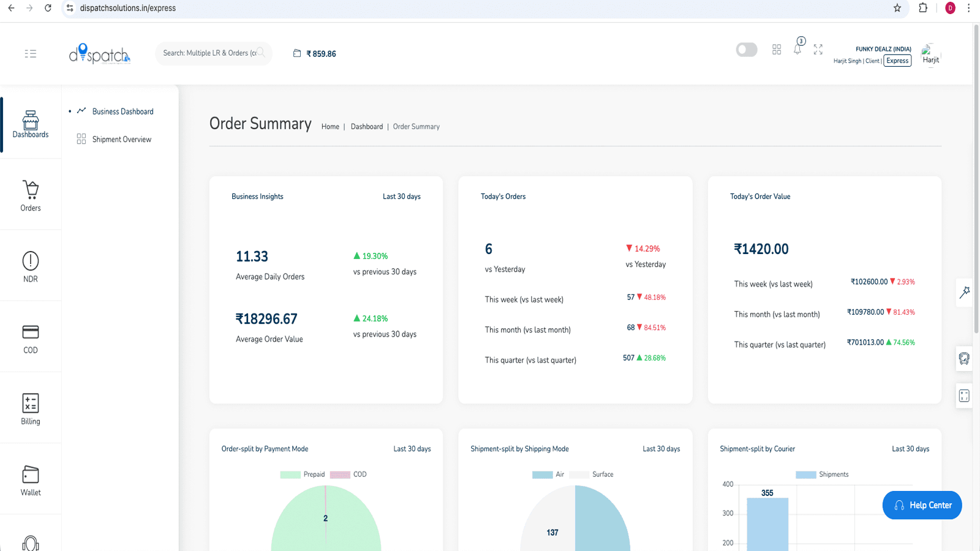The height and width of the screenshot is (551, 980).
Task: Go to Dashboard breadcrumb
Action: click(x=367, y=127)
